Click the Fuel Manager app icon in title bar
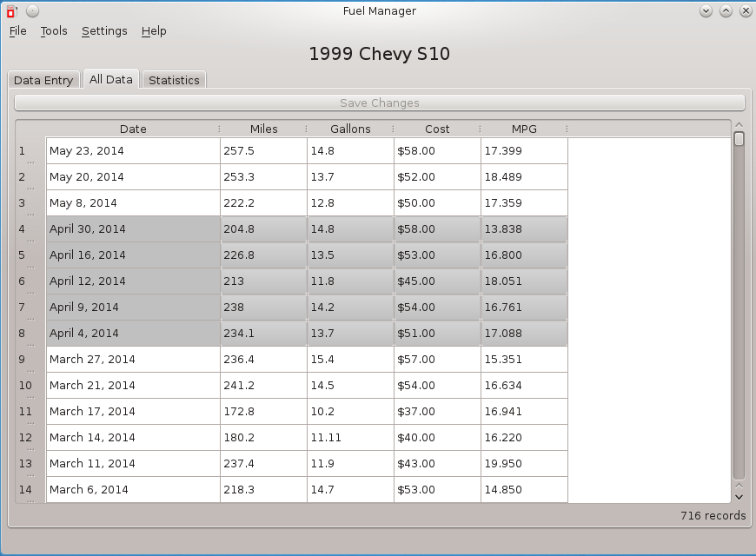The height and width of the screenshot is (556, 756). 12,11
